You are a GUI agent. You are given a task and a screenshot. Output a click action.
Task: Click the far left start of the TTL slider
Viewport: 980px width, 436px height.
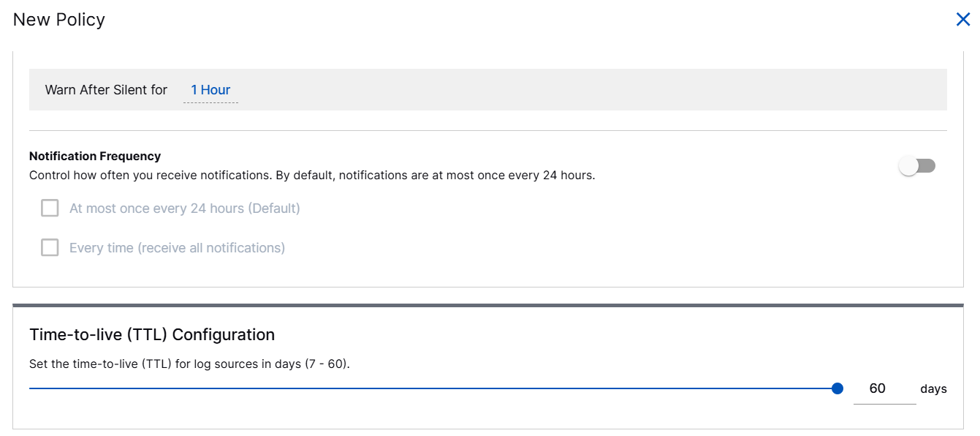click(x=31, y=388)
